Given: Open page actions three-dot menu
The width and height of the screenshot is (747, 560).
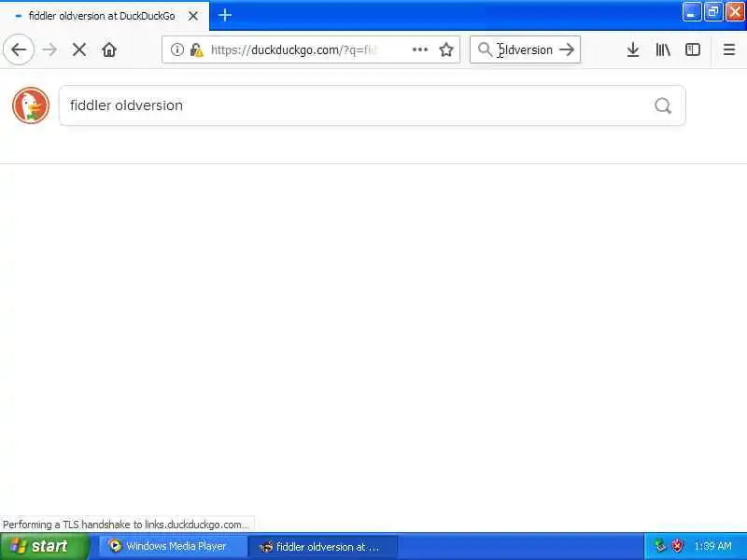Looking at the screenshot, I should [419, 49].
